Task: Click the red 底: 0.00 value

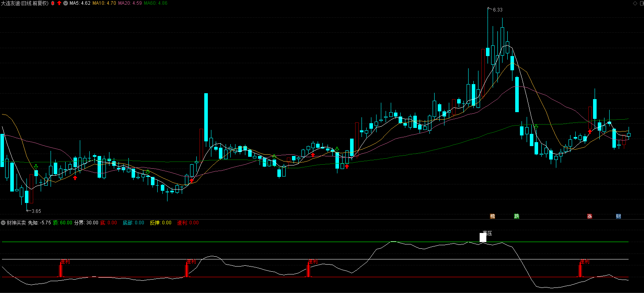Action: pyautogui.click(x=109, y=223)
